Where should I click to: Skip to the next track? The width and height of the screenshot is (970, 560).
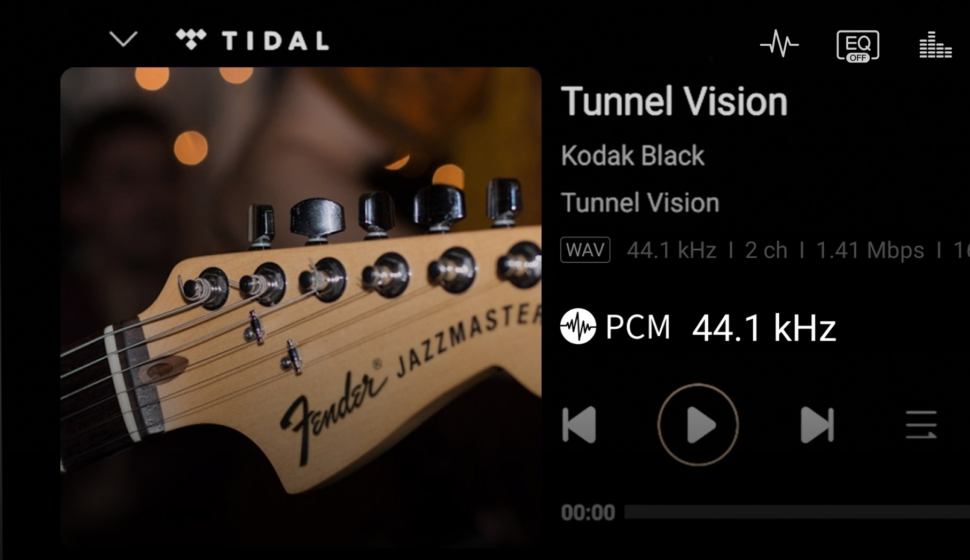817,425
